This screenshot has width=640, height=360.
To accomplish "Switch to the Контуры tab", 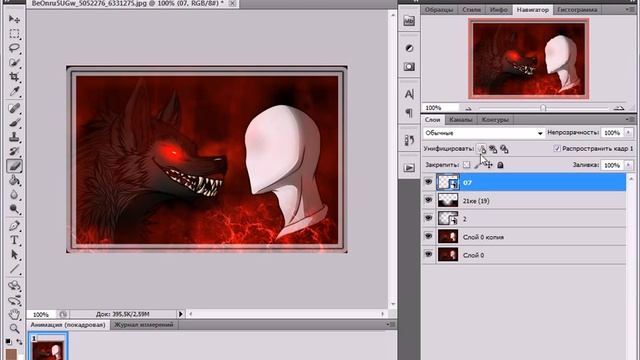I will coord(495,120).
